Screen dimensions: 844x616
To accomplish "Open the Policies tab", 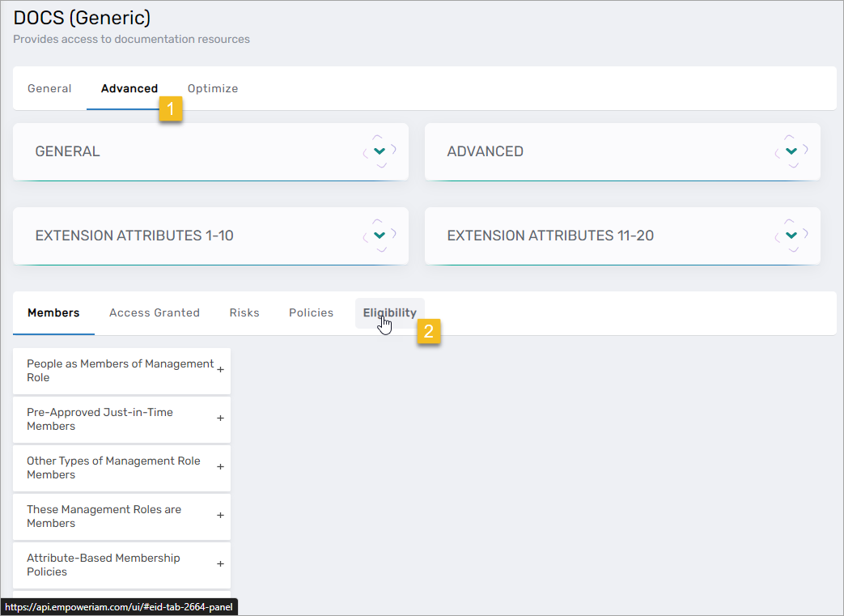I will pyautogui.click(x=312, y=313).
